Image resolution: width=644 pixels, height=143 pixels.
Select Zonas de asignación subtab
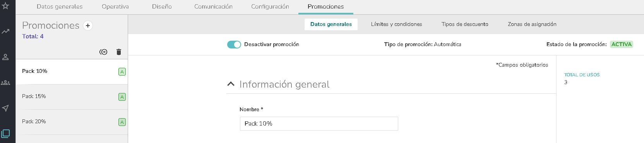point(532,24)
